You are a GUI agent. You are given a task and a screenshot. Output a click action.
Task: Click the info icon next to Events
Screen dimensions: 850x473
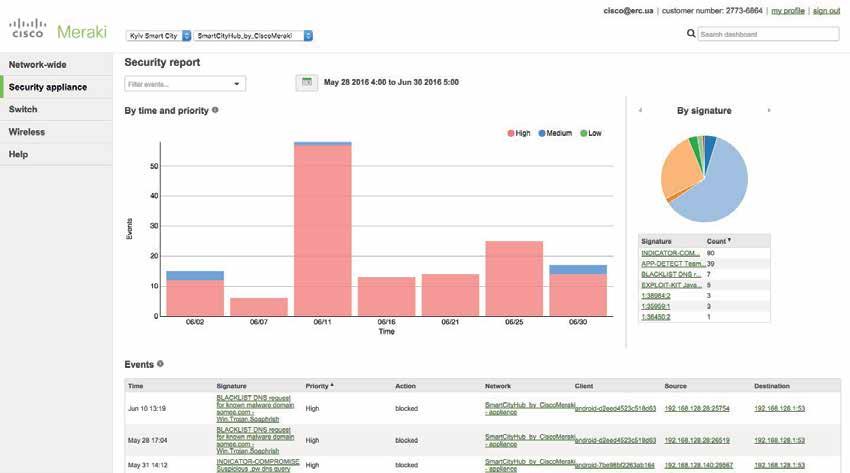pyautogui.click(x=160, y=364)
